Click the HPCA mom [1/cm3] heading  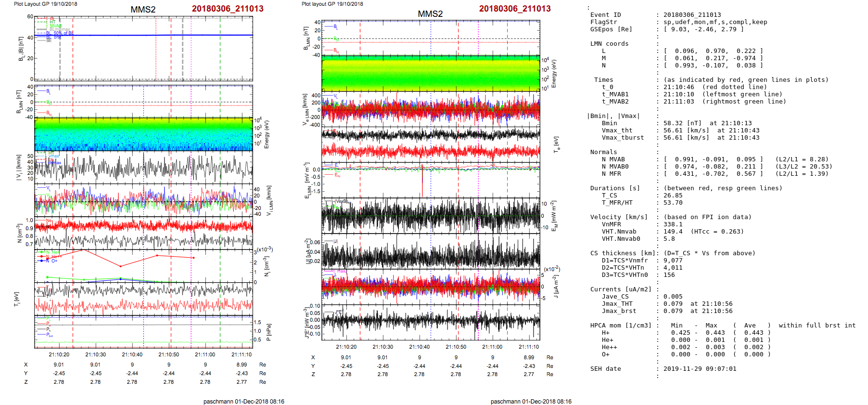[x=621, y=326]
